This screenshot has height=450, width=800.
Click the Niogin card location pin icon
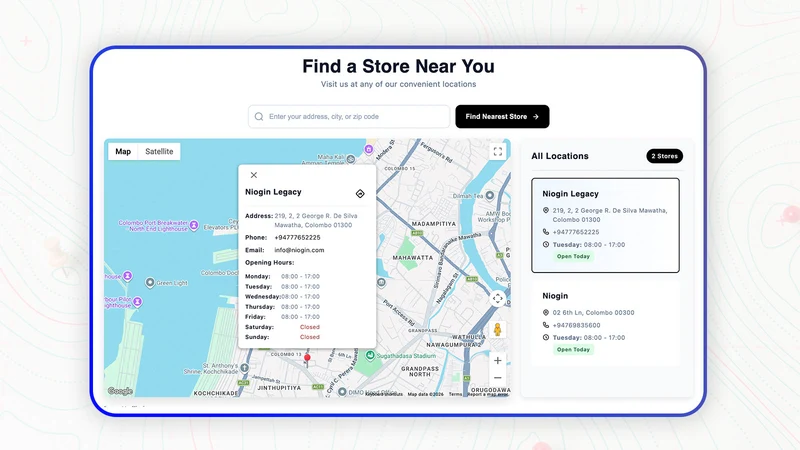coord(546,312)
